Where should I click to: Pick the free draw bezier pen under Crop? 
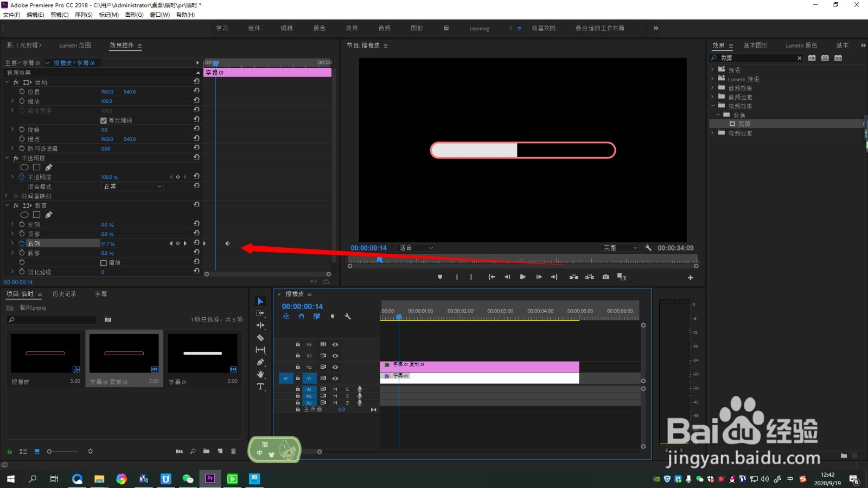coord(49,215)
